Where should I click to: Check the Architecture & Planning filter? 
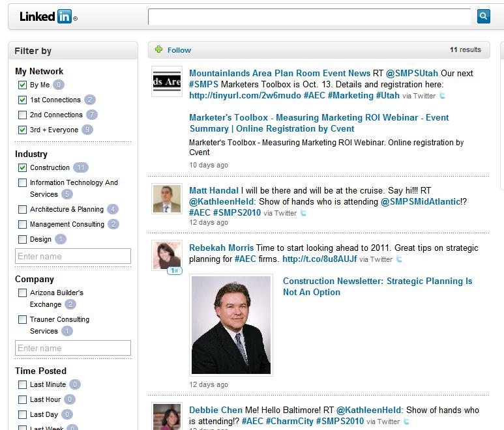pos(23,209)
